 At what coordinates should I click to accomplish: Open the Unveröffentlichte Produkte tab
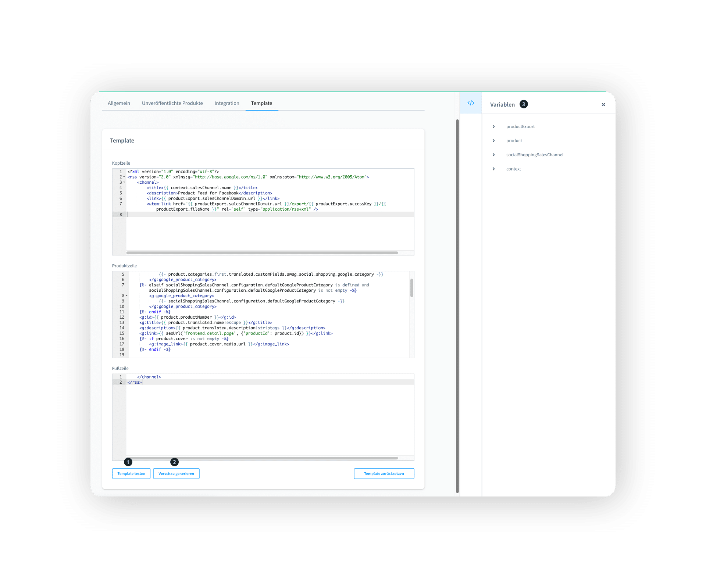172,103
